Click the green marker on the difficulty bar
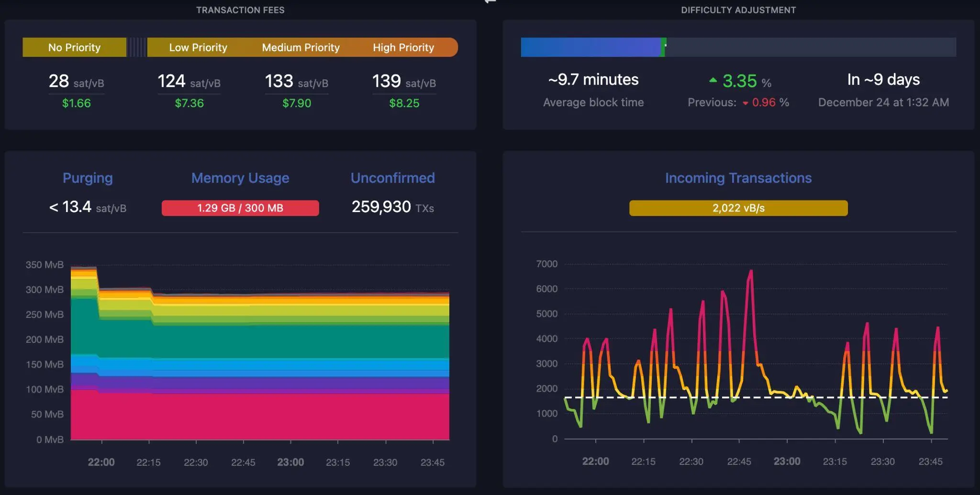Image resolution: width=980 pixels, height=495 pixels. [663, 47]
